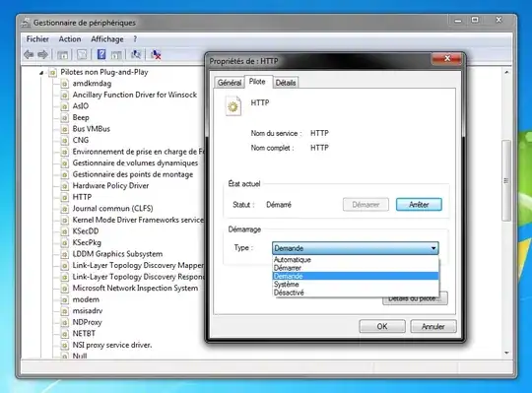Click the vertical scrollbar thumb of device list
Image resolution: width=532 pixels, height=393 pixels.
tap(506, 180)
